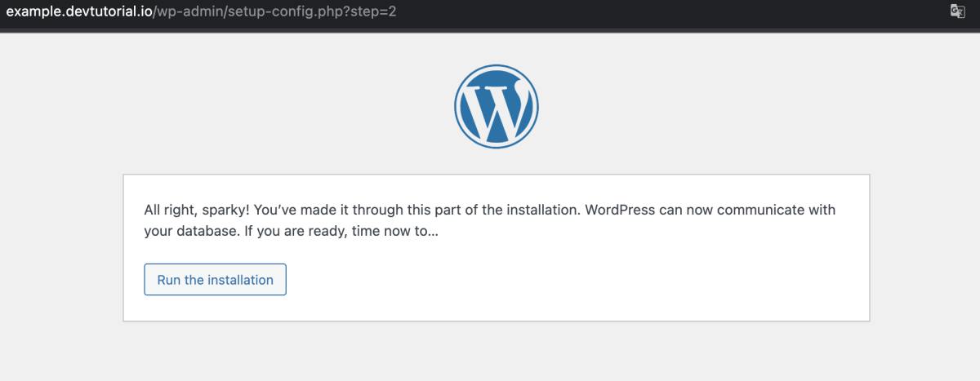Screen dimensions: 980x381
Task: Click the empty dark area of browser bar
Action: tap(670, 13)
